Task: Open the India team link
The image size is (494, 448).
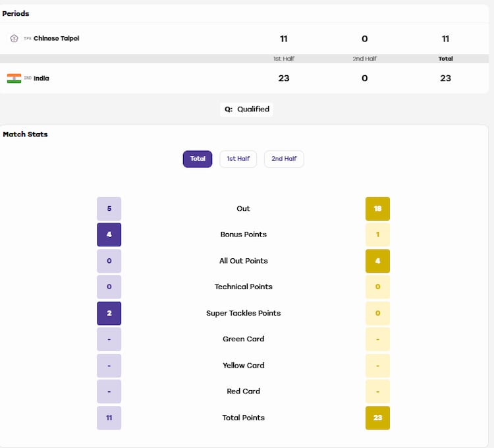Action: coord(41,78)
